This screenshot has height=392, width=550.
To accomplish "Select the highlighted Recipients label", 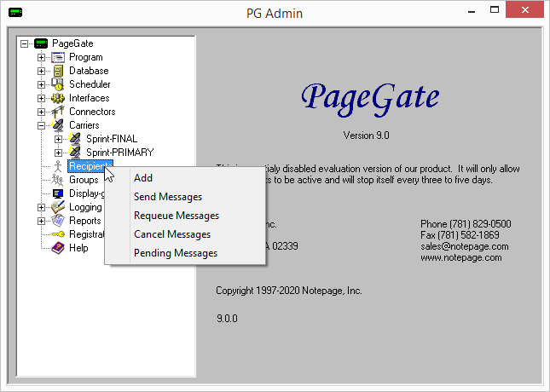I will pos(90,166).
